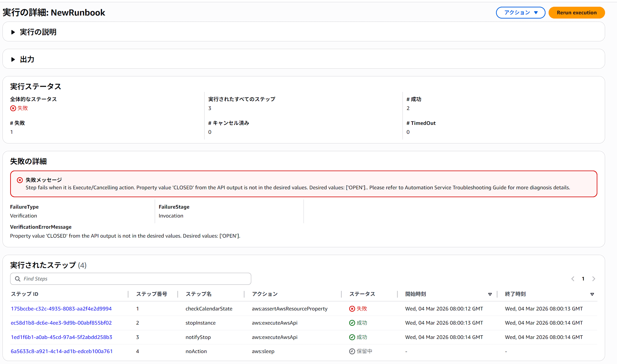The height and width of the screenshot is (364, 617).
Task: Click the search magnifier icon
Action: click(x=18, y=279)
